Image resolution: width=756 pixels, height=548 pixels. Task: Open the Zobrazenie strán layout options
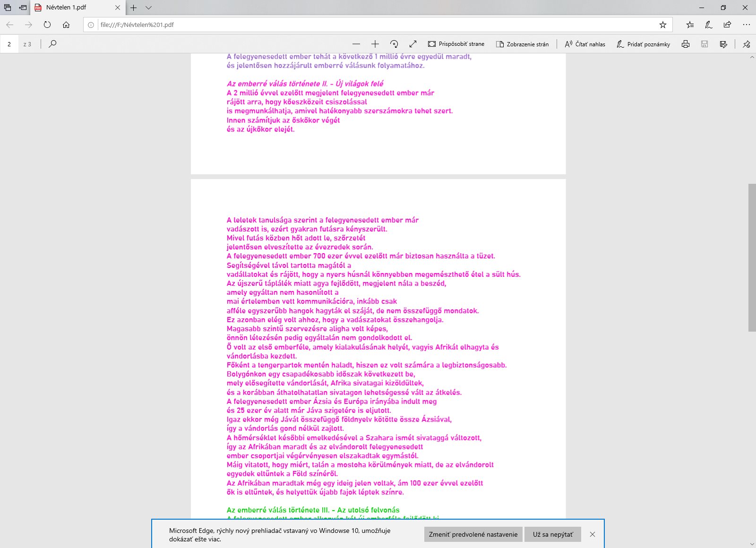522,44
